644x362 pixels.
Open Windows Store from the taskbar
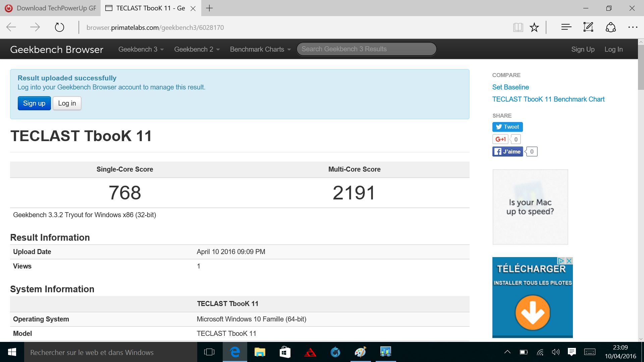tap(285, 352)
